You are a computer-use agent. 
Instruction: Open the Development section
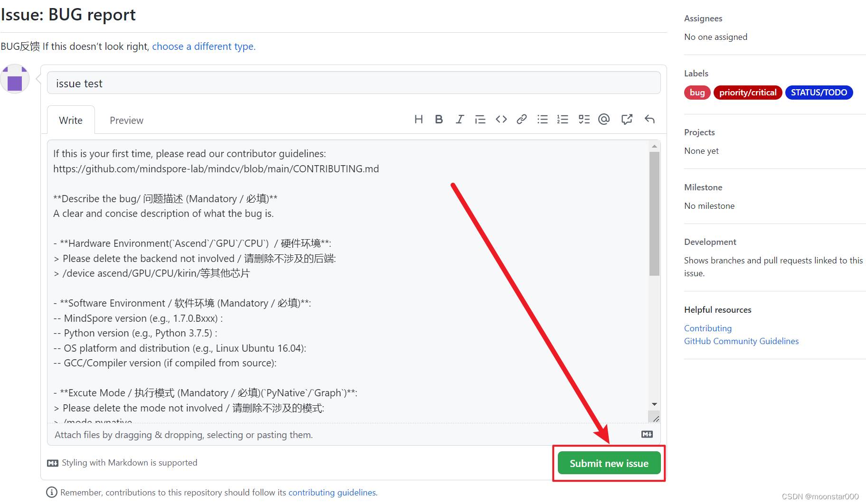[710, 242]
